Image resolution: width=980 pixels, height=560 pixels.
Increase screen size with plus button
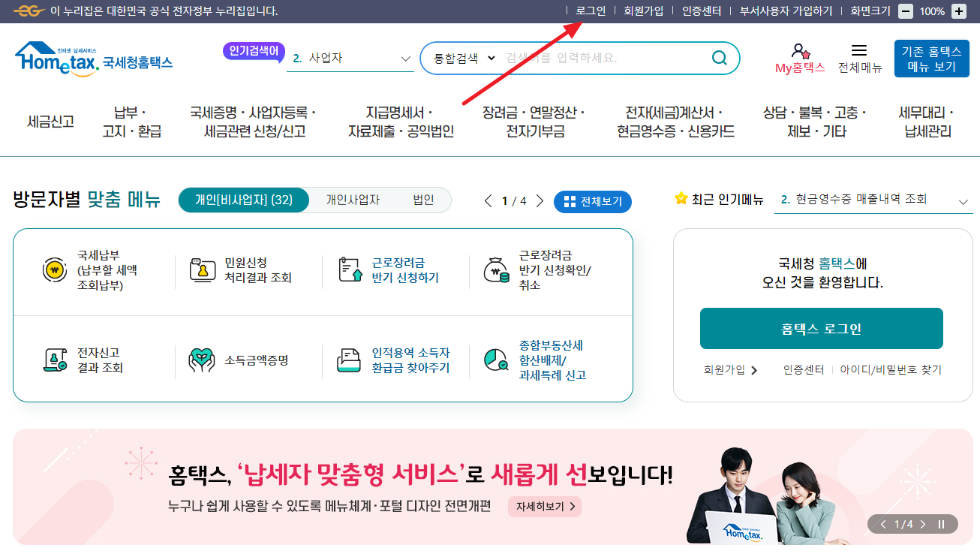[958, 11]
